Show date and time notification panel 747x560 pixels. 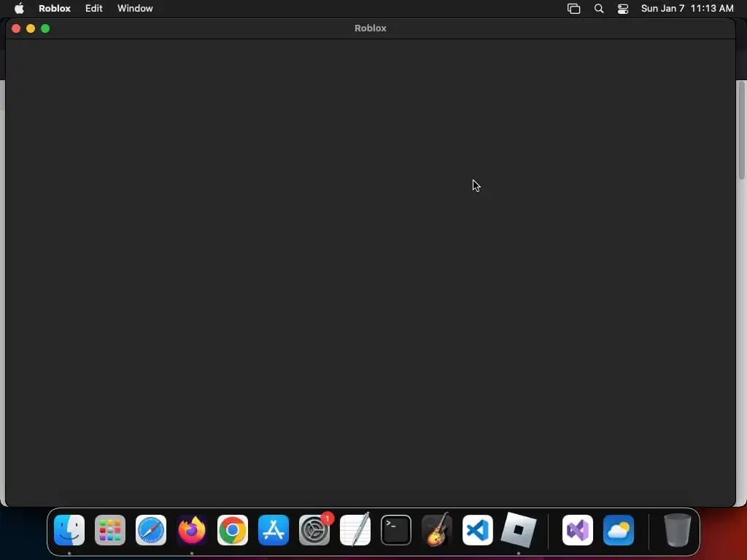(x=687, y=9)
